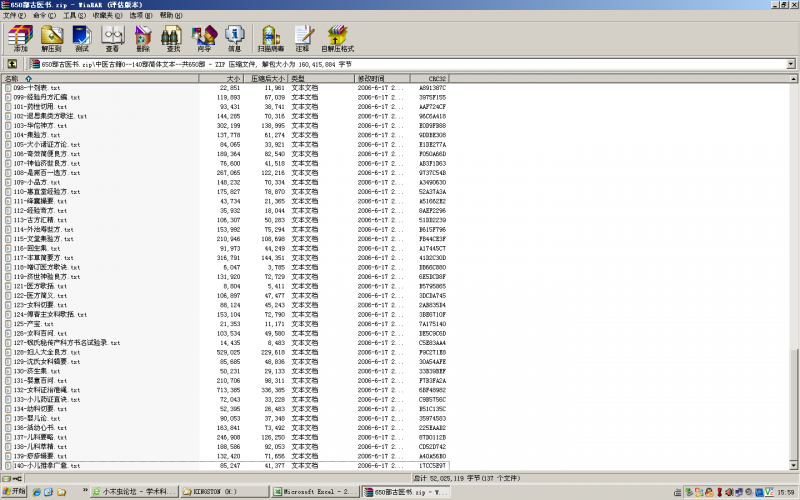Click the file list scroll up arrow
This screenshot has height=500, width=800.
pos(793,79)
